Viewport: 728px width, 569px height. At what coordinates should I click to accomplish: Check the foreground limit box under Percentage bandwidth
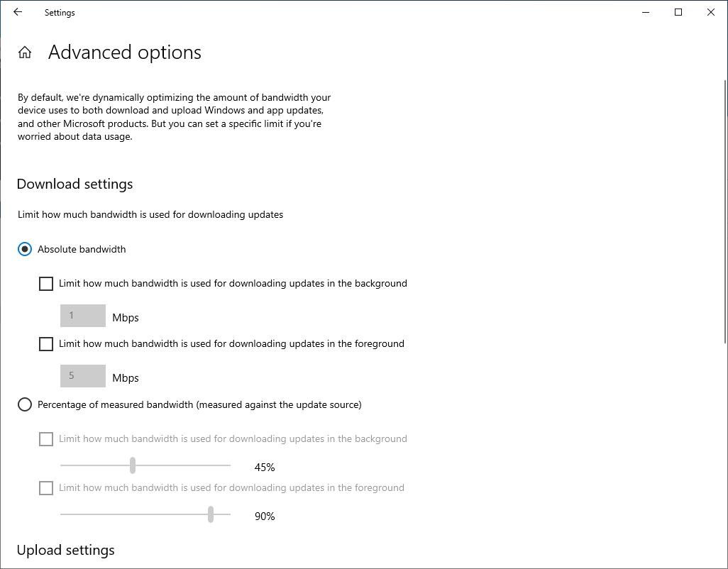coord(46,488)
